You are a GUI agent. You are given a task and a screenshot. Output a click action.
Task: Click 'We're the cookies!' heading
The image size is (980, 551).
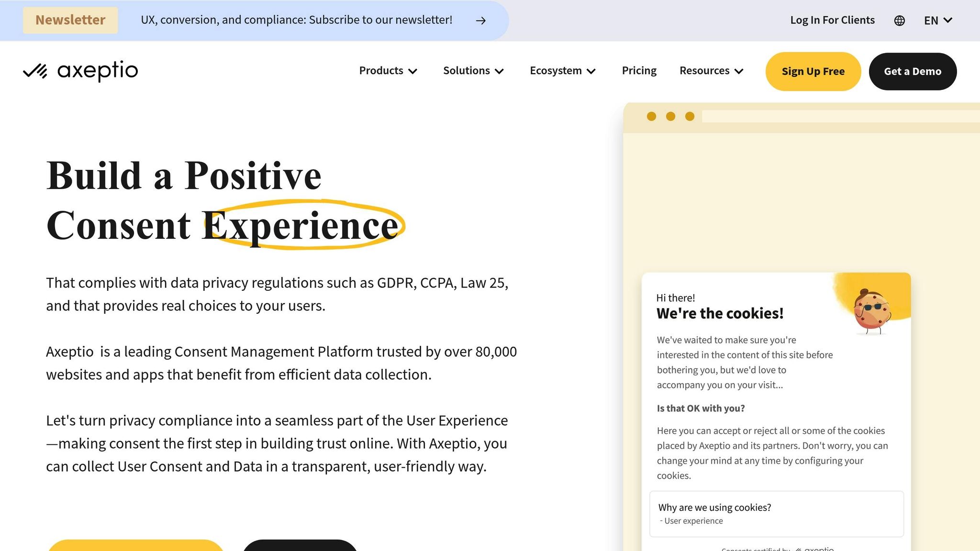point(720,313)
